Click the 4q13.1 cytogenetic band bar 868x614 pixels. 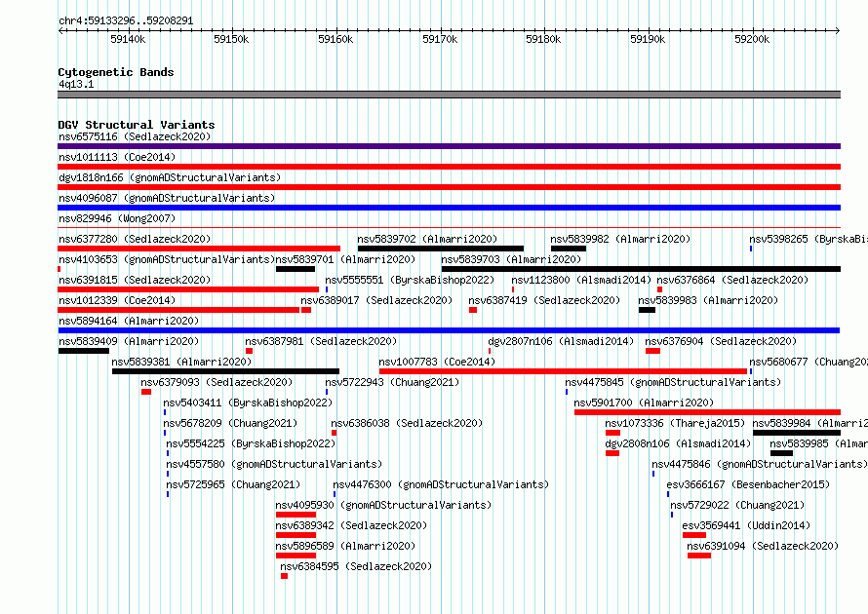(449, 95)
